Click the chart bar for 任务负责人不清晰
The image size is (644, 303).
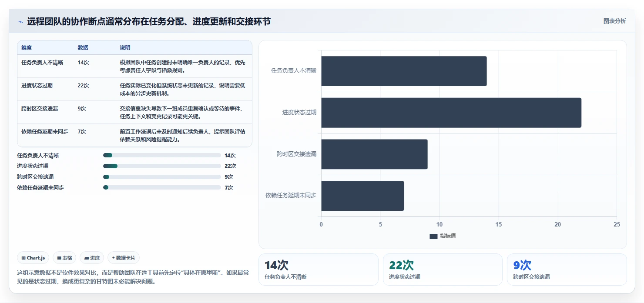(404, 71)
